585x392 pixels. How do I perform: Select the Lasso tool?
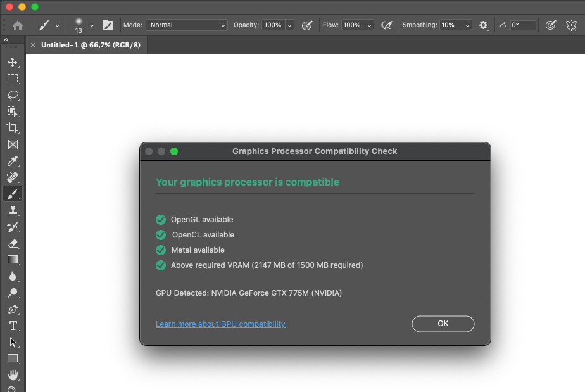point(13,95)
